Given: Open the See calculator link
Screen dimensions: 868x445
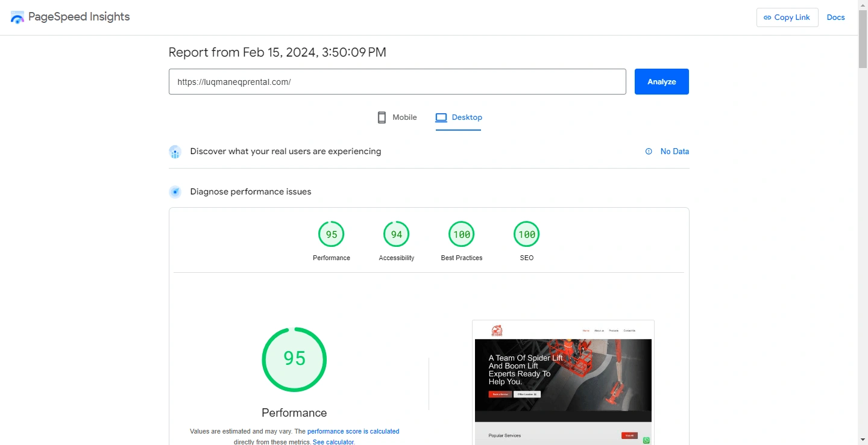Looking at the screenshot, I should pos(333,441).
